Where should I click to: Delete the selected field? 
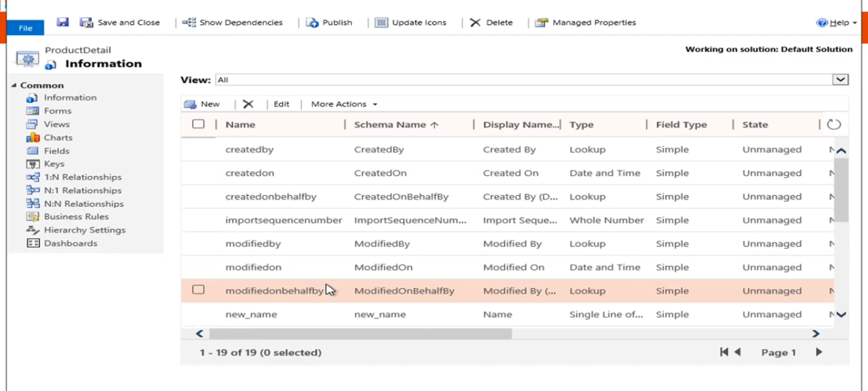(x=491, y=22)
